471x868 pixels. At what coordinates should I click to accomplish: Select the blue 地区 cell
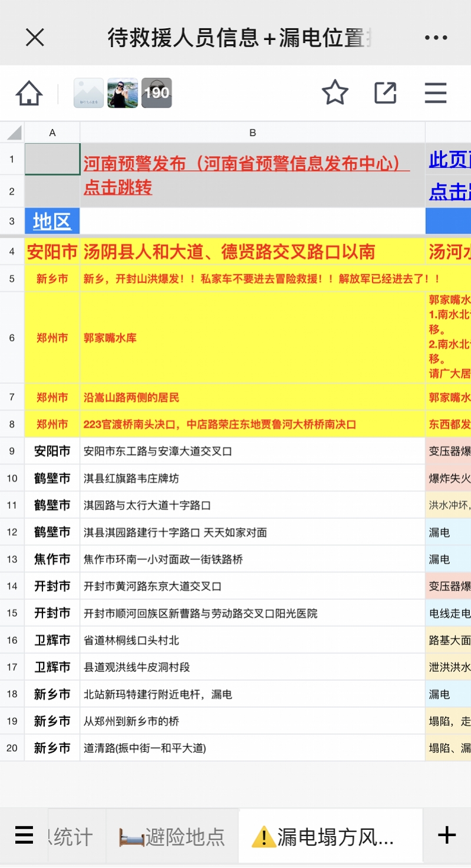(52, 221)
